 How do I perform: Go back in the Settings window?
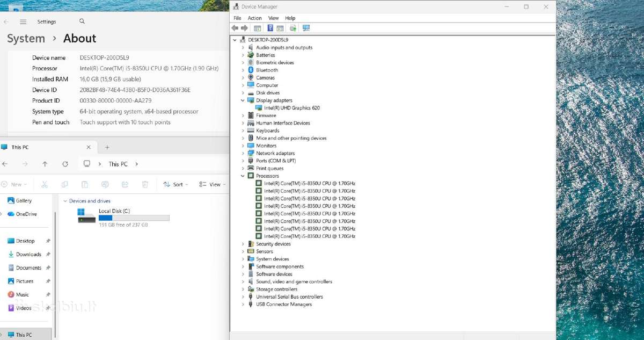(5, 22)
